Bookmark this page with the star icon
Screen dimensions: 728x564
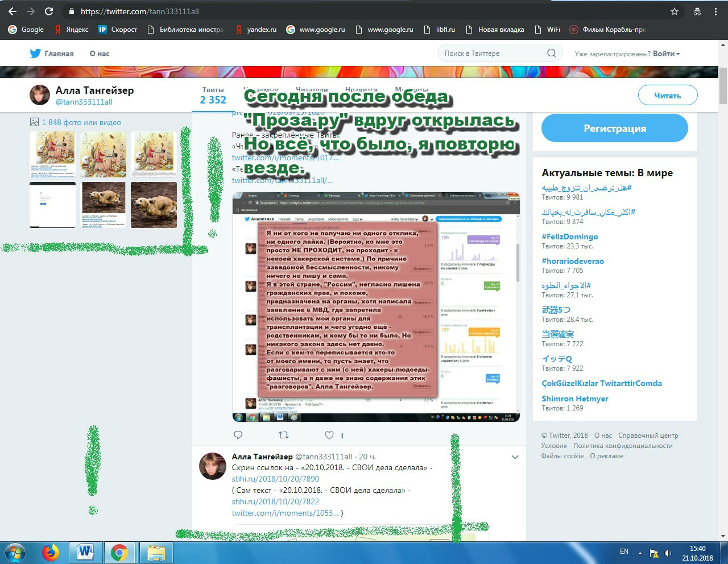click(x=675, y=11)
